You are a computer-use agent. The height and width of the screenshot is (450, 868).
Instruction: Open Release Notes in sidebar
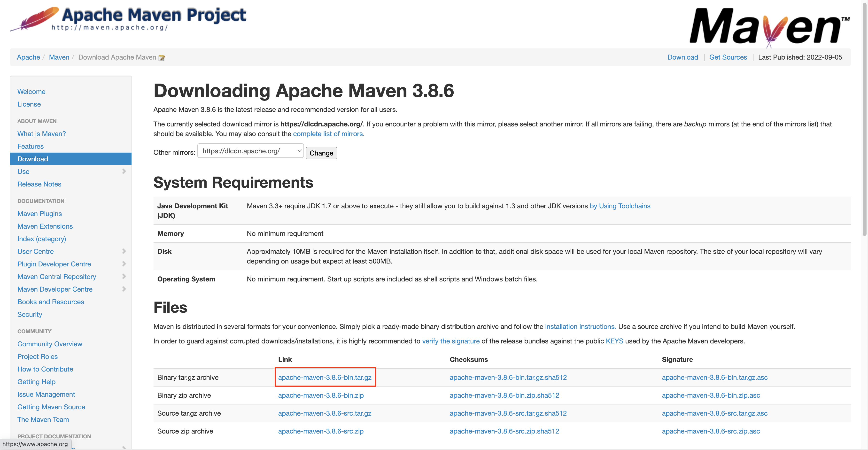(39, 184)
